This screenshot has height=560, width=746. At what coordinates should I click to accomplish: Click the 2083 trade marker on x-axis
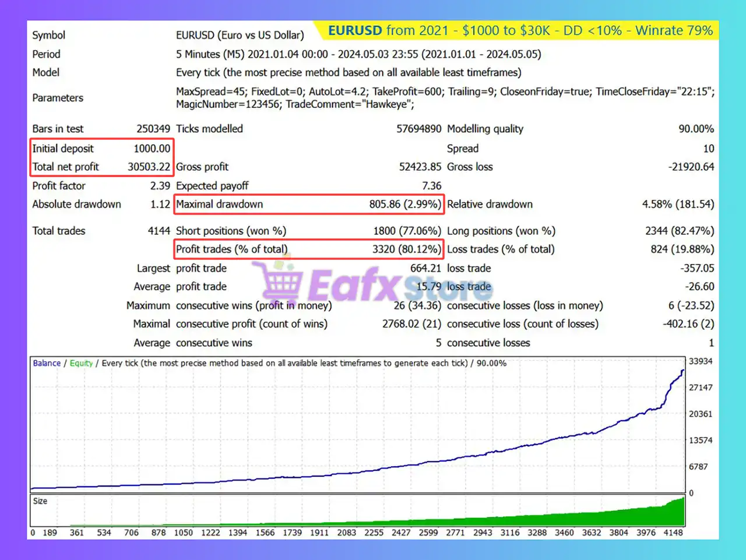click(x=346, y=533)
